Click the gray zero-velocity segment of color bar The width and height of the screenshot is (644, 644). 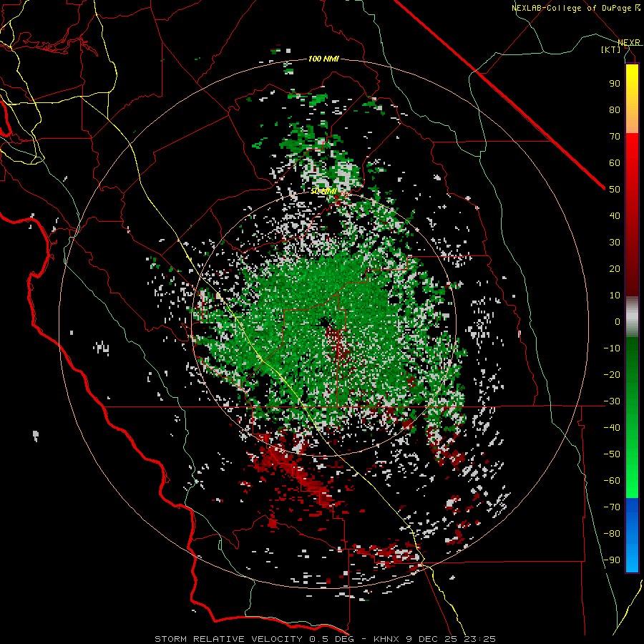[x=632, y=317]
